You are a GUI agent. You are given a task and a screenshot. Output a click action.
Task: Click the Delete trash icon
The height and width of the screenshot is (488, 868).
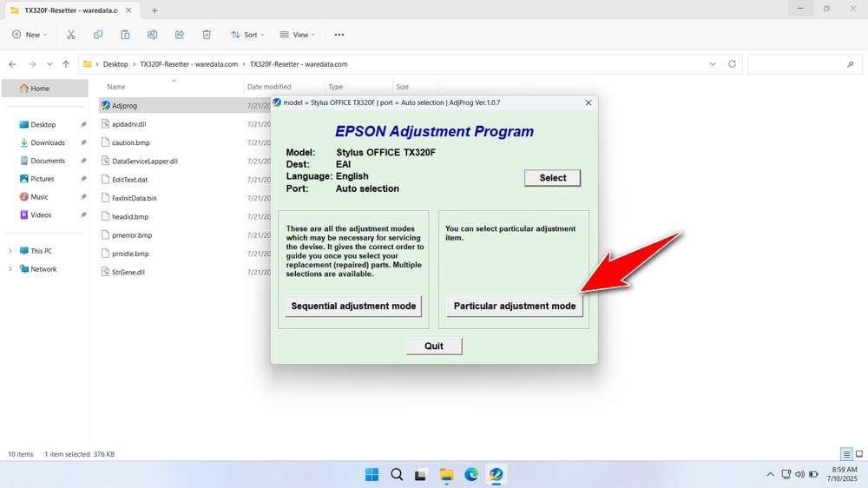207,35
